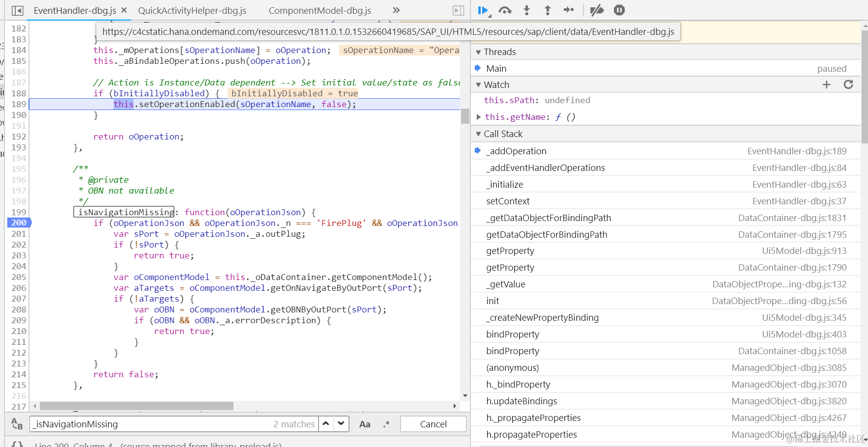Viewport: 868px width, 447px height.
Task: Toggle the file navigator sidebar
Action: point(17,10)
